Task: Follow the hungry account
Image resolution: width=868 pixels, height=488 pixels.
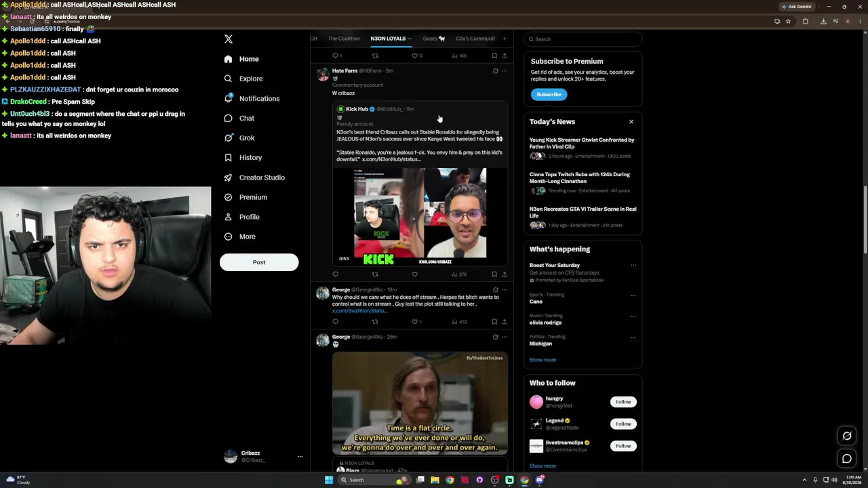Action: tap(623, 402)
